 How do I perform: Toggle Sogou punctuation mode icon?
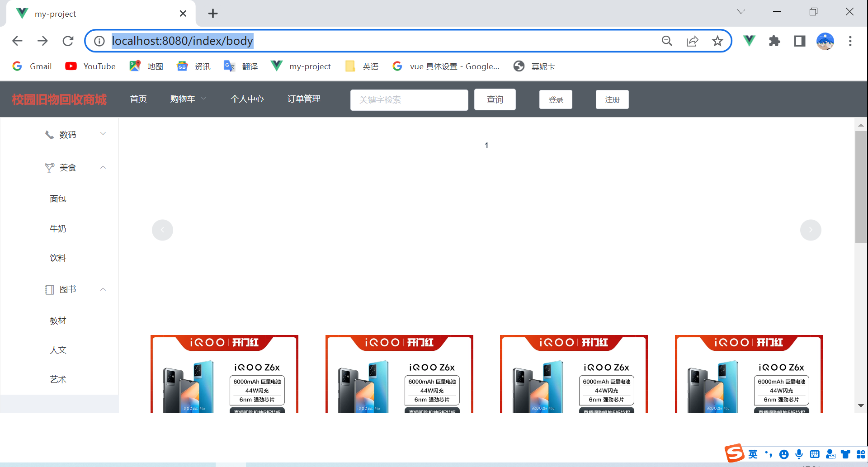[769, 454]
